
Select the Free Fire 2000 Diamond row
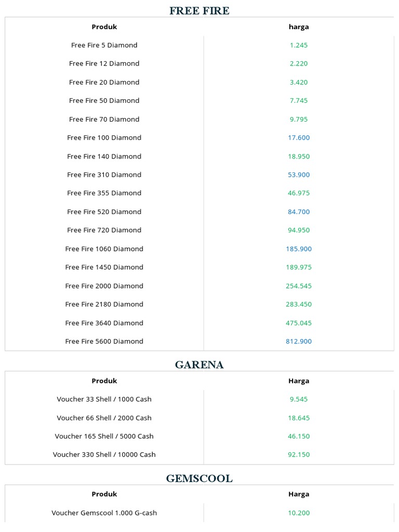pos(104,286)
